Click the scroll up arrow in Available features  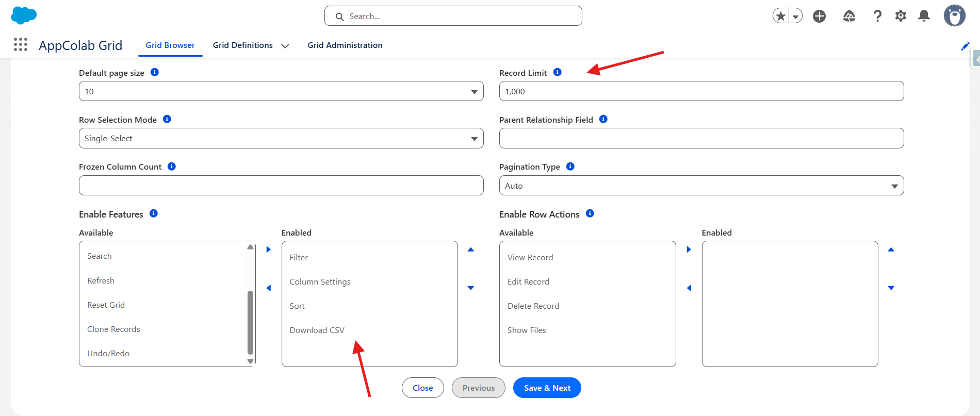pos(250,247)
